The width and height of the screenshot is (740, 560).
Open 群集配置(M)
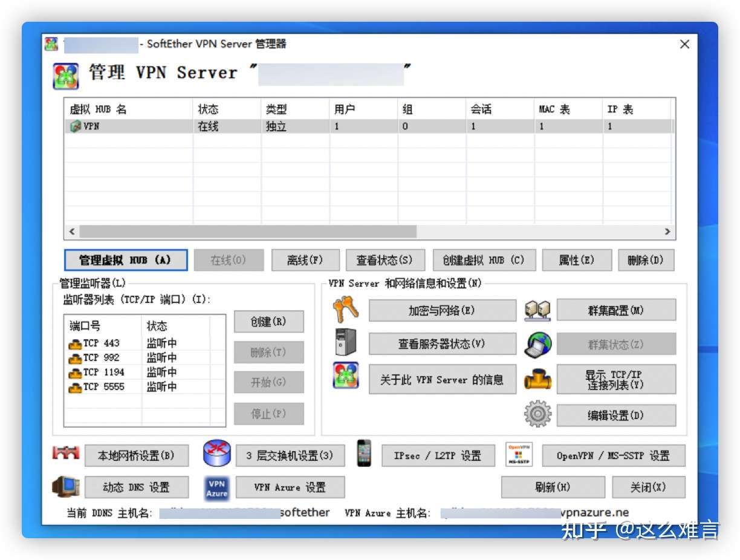(616, 310)
